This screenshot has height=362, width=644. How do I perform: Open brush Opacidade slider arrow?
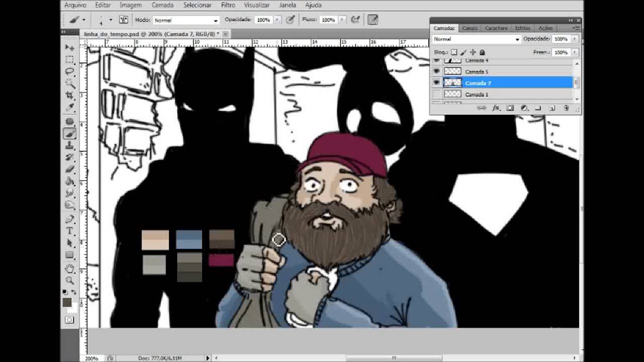pos(277,20)
